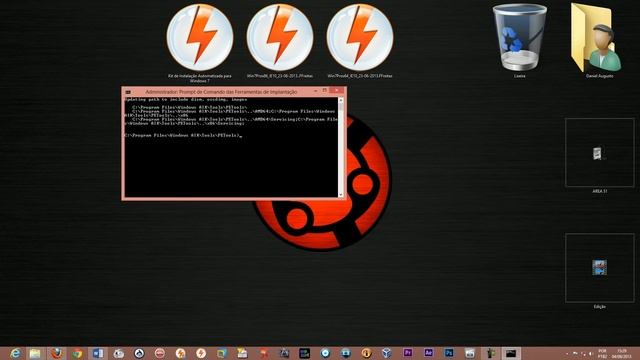Click the 'Updating path to include' console line
The image size is (640, 360).
[x=186, y=99]
